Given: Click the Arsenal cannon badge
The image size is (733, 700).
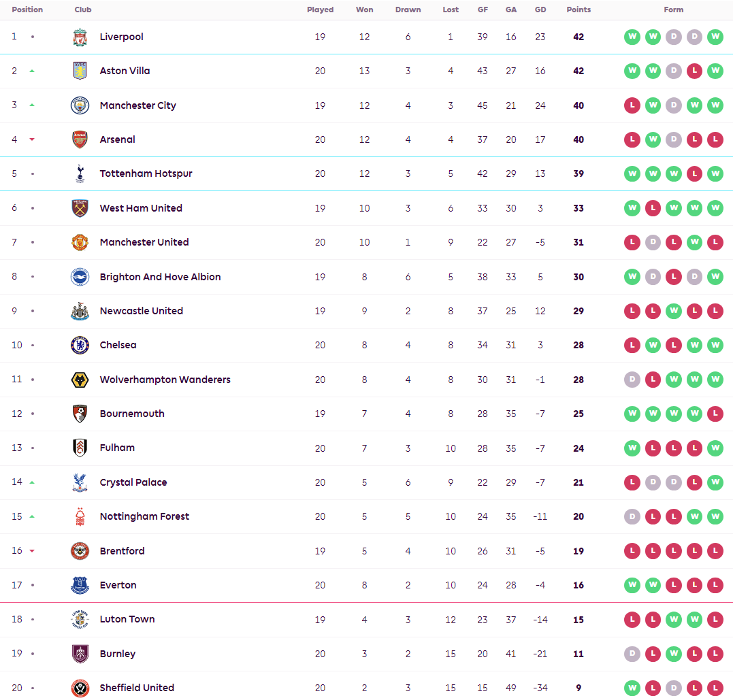Looking at the screenshot, I should (x=80, y=139).
